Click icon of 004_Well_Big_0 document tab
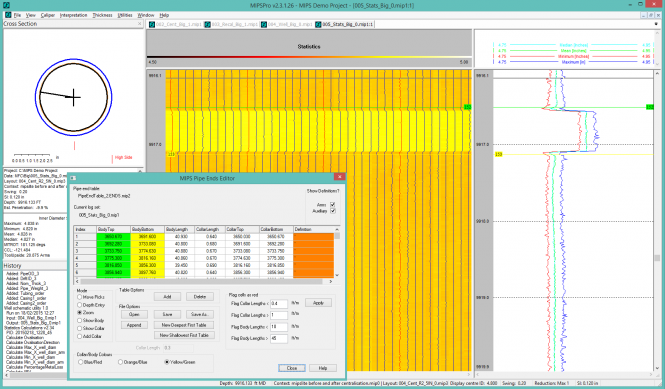The image size is (665, 389). tap(264, 24)
